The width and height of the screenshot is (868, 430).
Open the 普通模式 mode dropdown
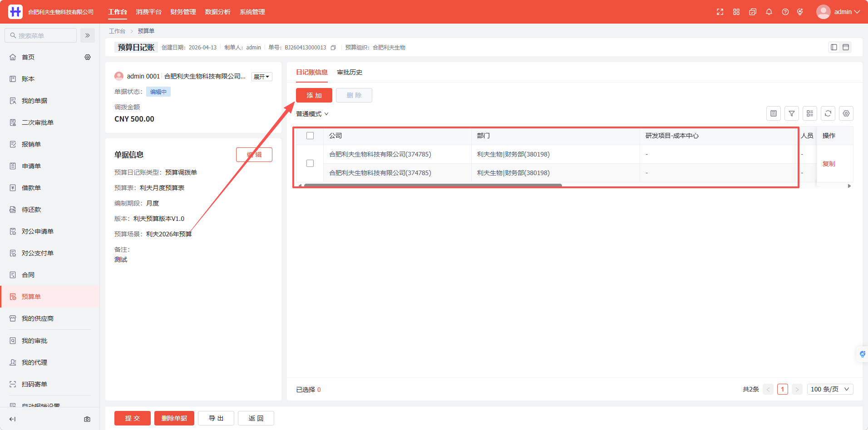(x=312, y=114)
